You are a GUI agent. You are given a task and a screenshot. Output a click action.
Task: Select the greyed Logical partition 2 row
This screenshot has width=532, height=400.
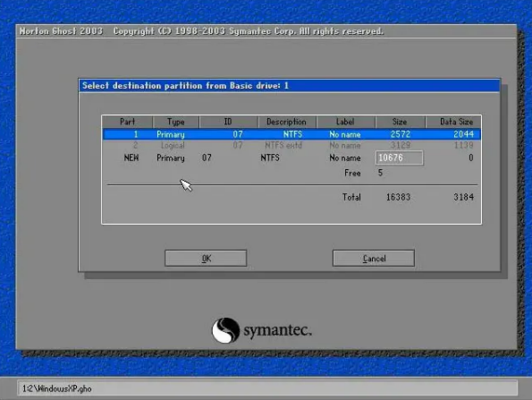[x=291, y=145]
